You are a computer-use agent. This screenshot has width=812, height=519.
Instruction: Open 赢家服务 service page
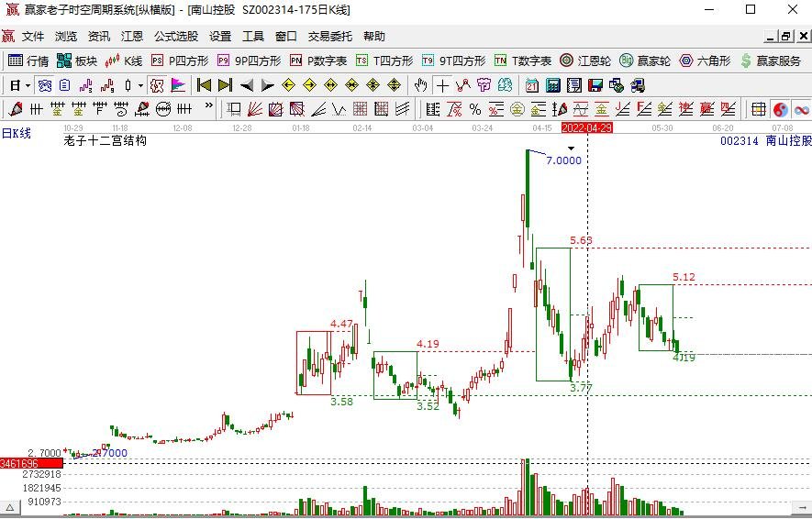tap(770, 61)
